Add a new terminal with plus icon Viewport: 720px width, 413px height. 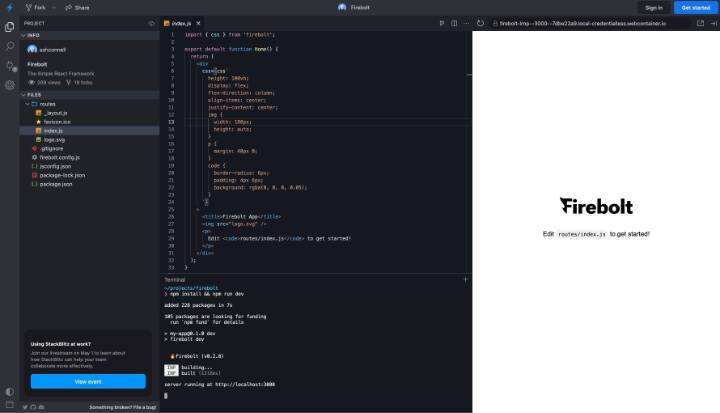[x=465, y=279]
